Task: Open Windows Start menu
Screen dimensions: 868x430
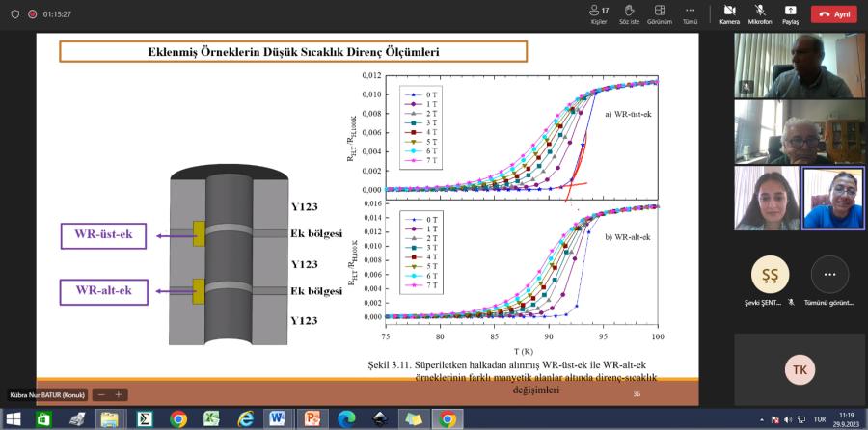Action: [x=14, y=419]
